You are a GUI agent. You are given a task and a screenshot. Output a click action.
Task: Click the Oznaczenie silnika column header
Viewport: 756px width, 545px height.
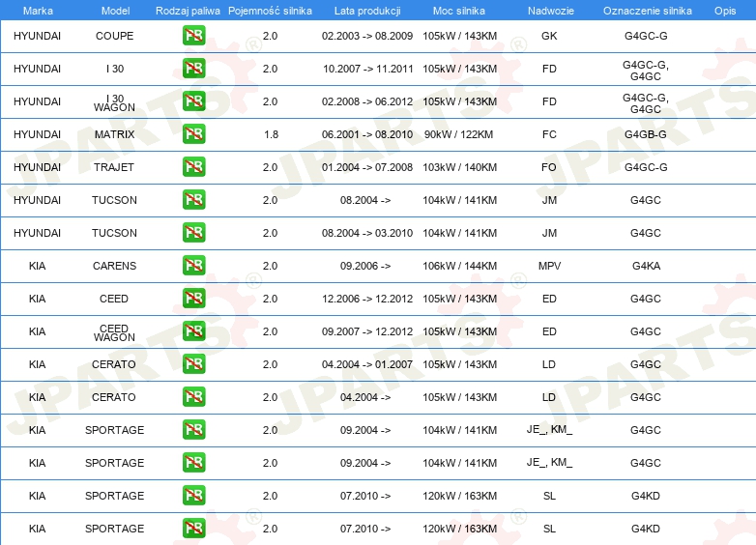[x=648, y=11]
